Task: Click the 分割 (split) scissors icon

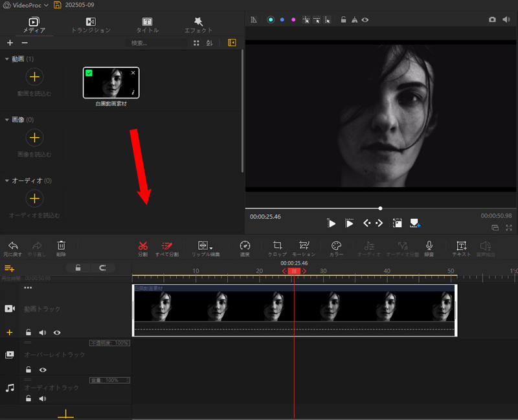Action: 143,247
